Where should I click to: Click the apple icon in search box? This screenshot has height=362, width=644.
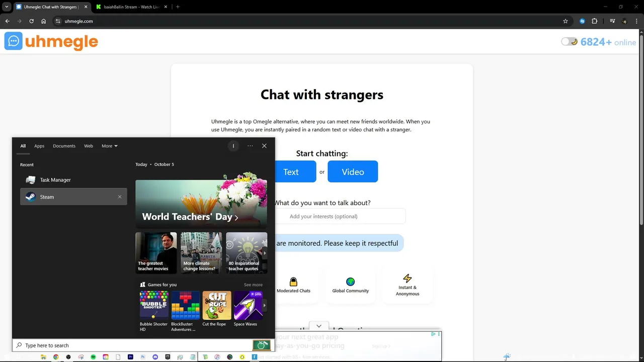(261, 345)
